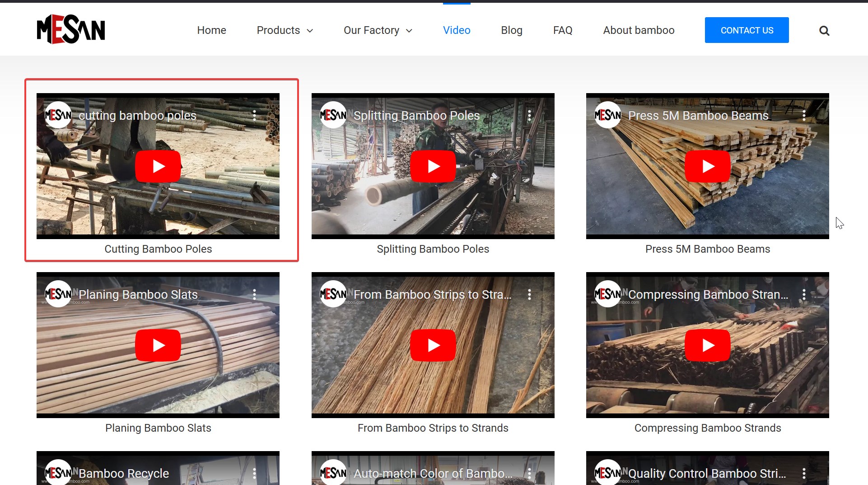Play the cutting bamboo poles video
This screenshot has height=485, width=868.
158,166
